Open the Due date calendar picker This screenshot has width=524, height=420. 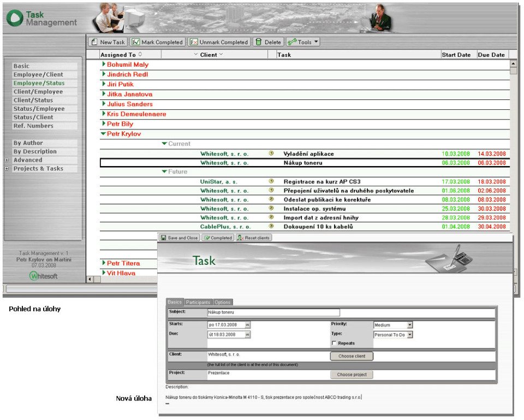point(247,334)
